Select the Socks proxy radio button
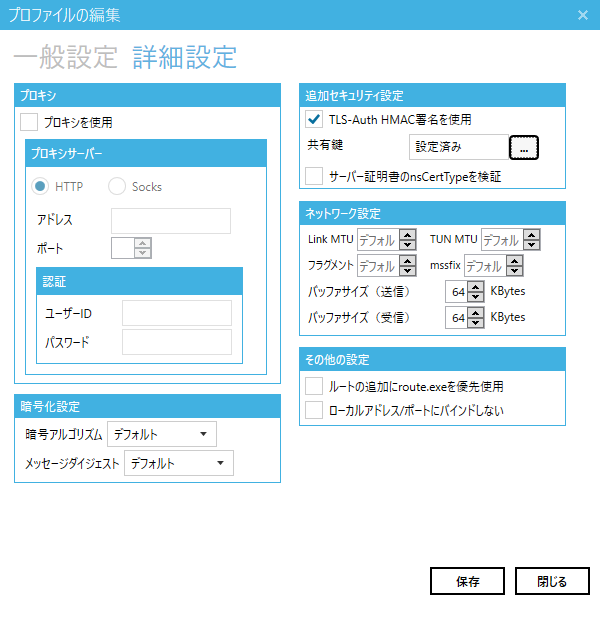 point(117,186)
